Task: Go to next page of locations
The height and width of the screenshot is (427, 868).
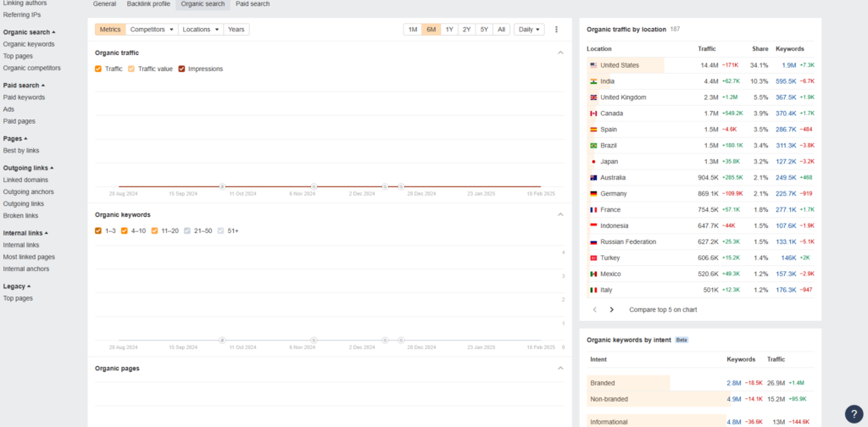Action: 612,310
